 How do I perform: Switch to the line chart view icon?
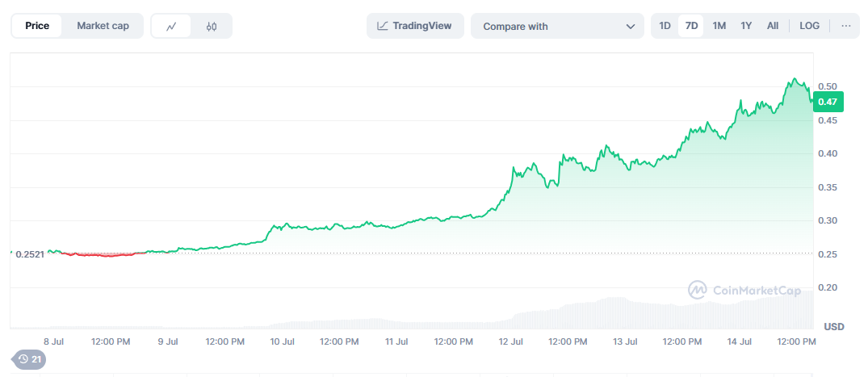click(x=171, y=26)
